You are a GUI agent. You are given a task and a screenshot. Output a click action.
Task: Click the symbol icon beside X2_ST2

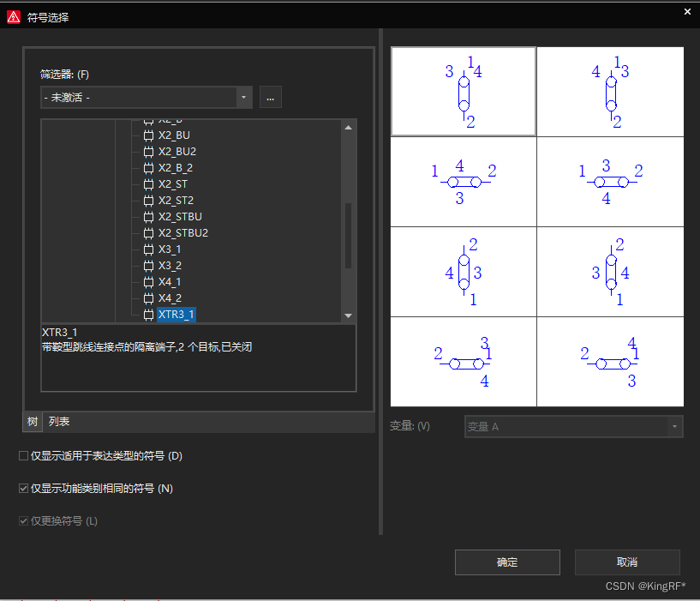pos(149,201)
